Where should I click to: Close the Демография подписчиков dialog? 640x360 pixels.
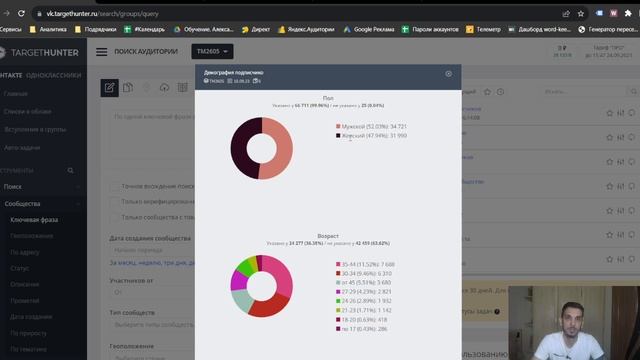[449, 74]
